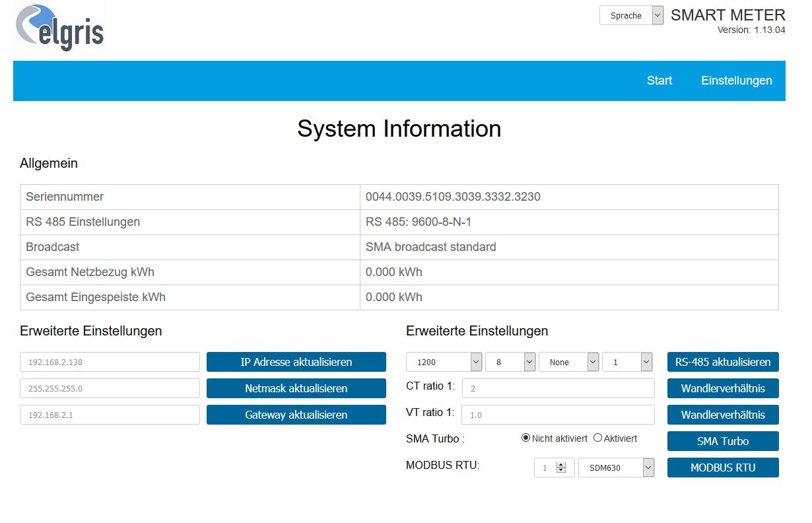
Task: Go to the Start page
Action: coord(660,81)
